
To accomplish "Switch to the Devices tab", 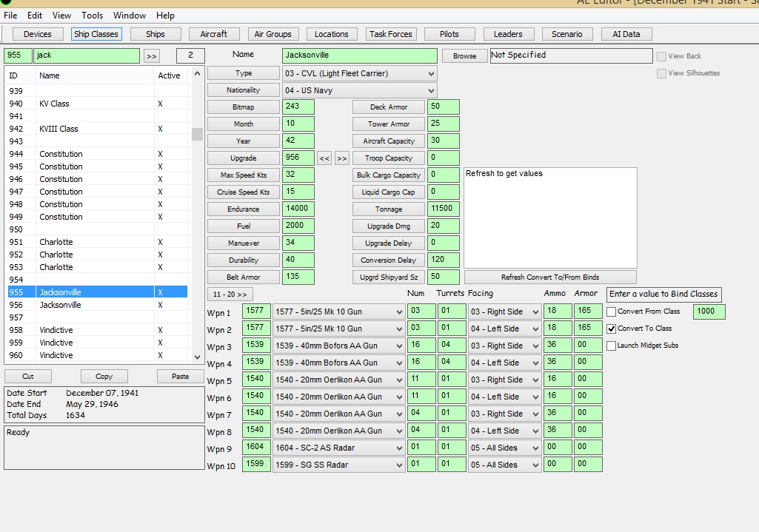I will pyautogui.click(x=37, y=34).
